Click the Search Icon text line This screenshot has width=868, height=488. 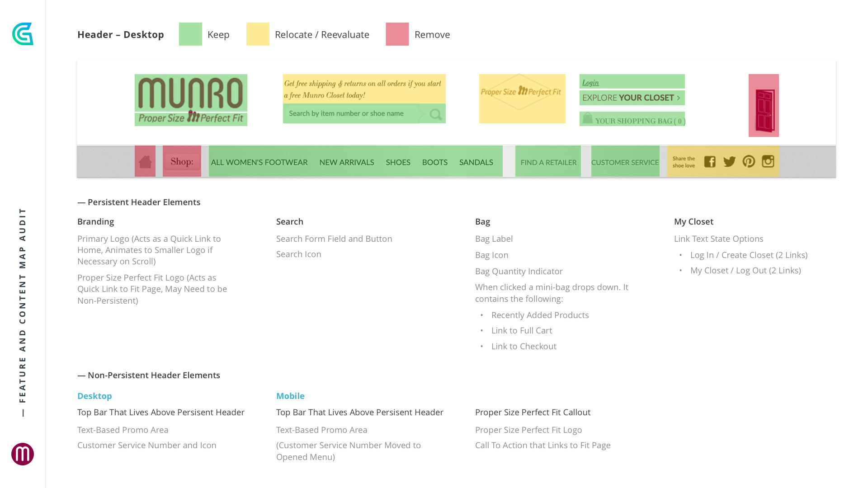pyautogui.click(x=299, y=254)
